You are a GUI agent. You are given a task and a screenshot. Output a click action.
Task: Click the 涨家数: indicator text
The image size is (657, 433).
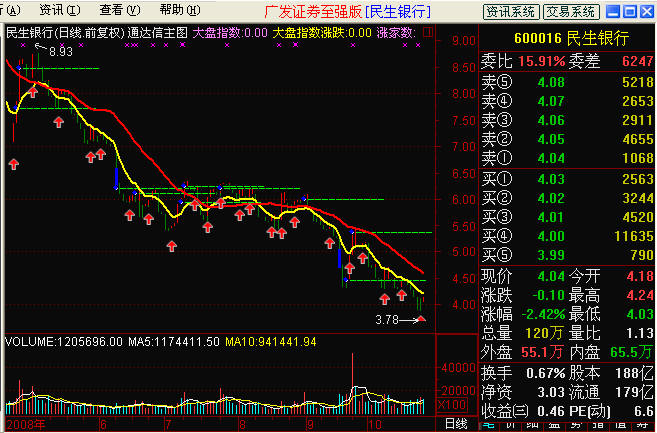tap(396, 33)
